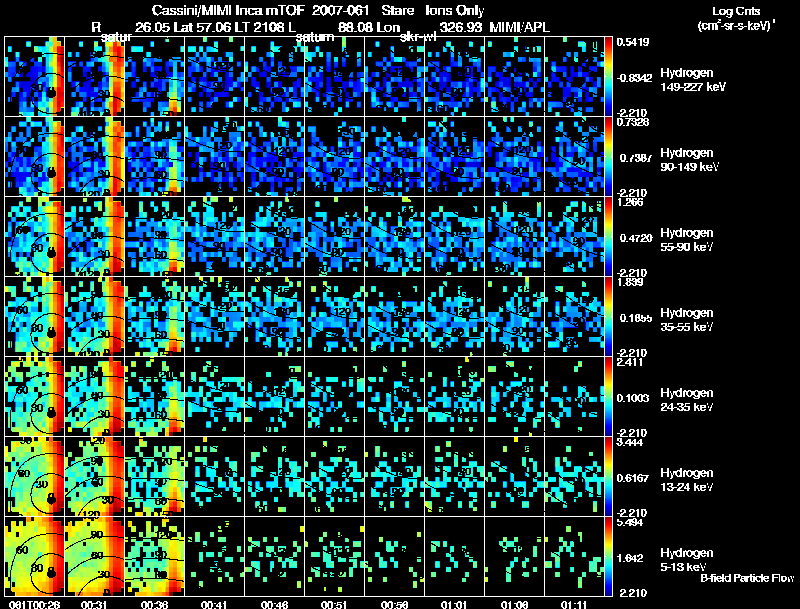Click the Hydrogen 55-90 keV row label
Image resolution: width=800 pixels, height=609 pixels.
686,240
